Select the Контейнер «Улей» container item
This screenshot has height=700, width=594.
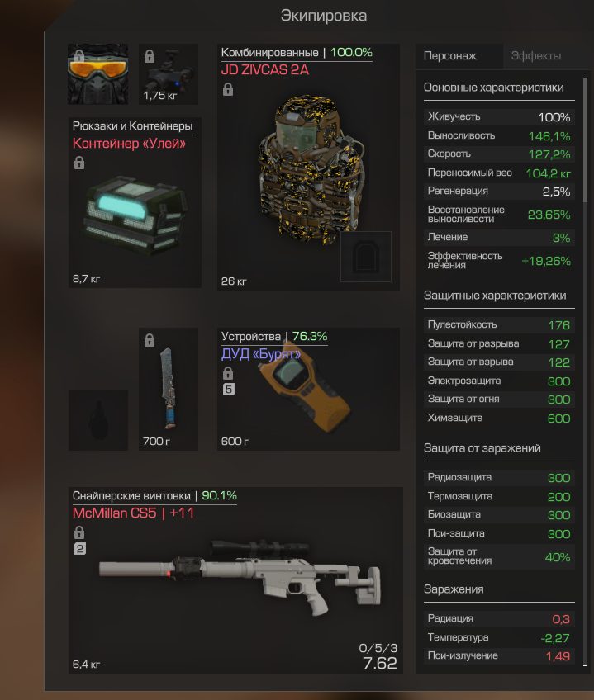click(135, 203)
